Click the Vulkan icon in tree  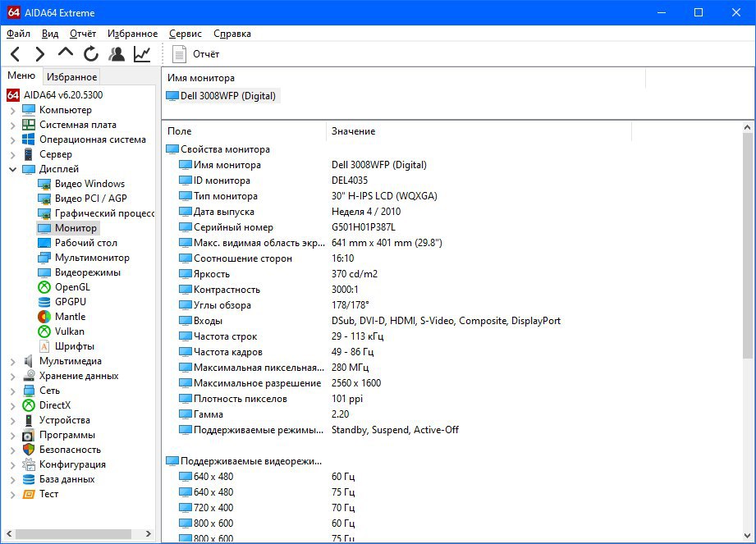point(44,331)
